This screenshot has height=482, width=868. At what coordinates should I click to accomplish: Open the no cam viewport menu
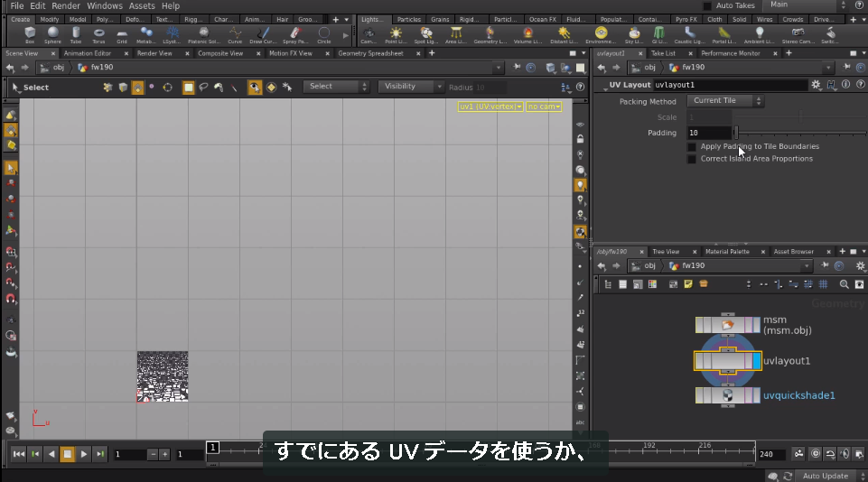point(544,107)
